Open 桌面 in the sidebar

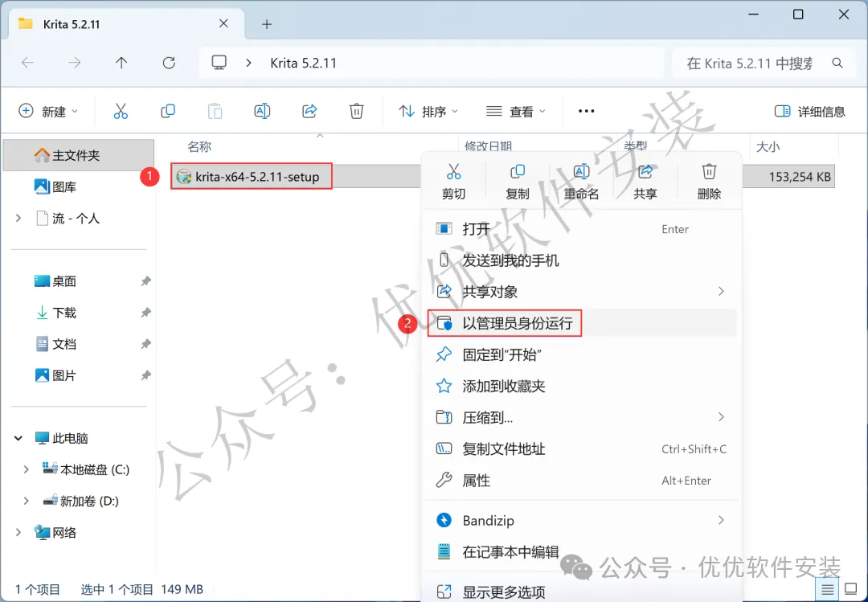pos(79,281)
